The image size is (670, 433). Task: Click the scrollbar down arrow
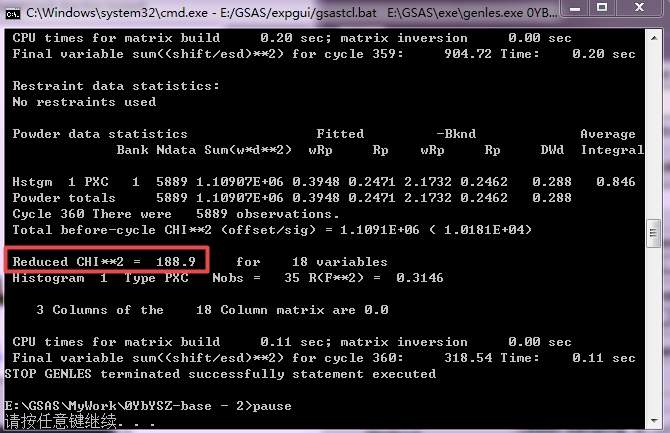point(654,421)
